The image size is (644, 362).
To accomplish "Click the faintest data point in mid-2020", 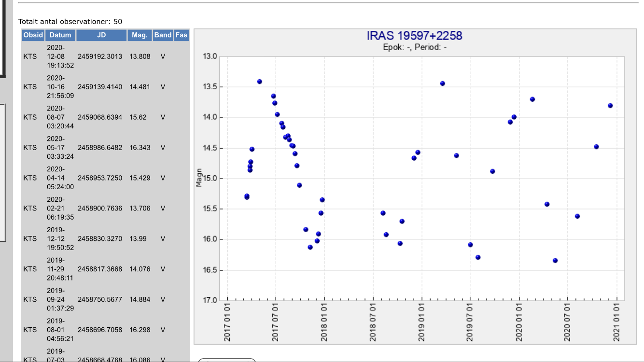I will click(x=555, y=261).
